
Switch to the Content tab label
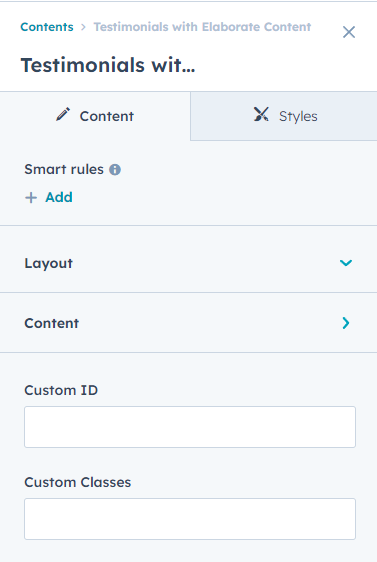click(107, 116)
